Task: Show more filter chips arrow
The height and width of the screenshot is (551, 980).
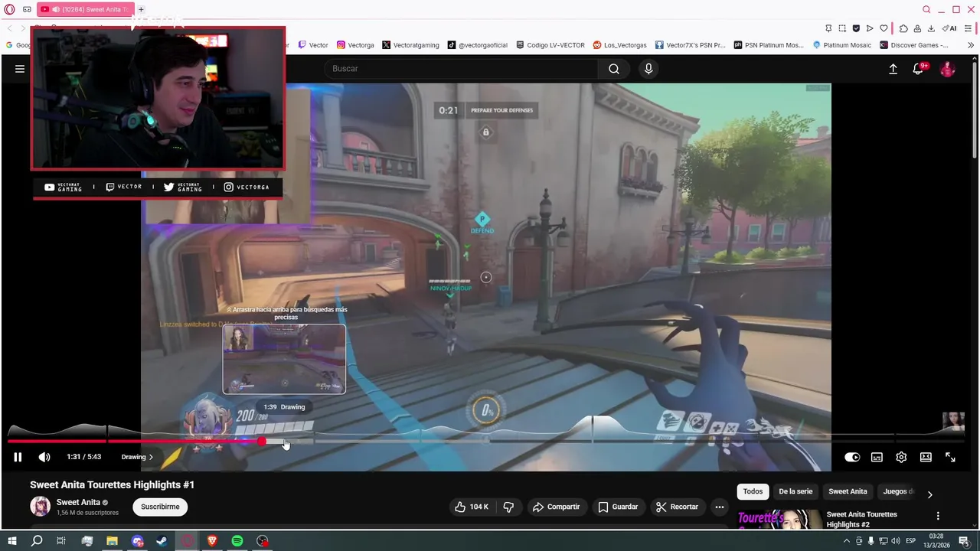Action: pyautogui.click(x=929, y=494)
